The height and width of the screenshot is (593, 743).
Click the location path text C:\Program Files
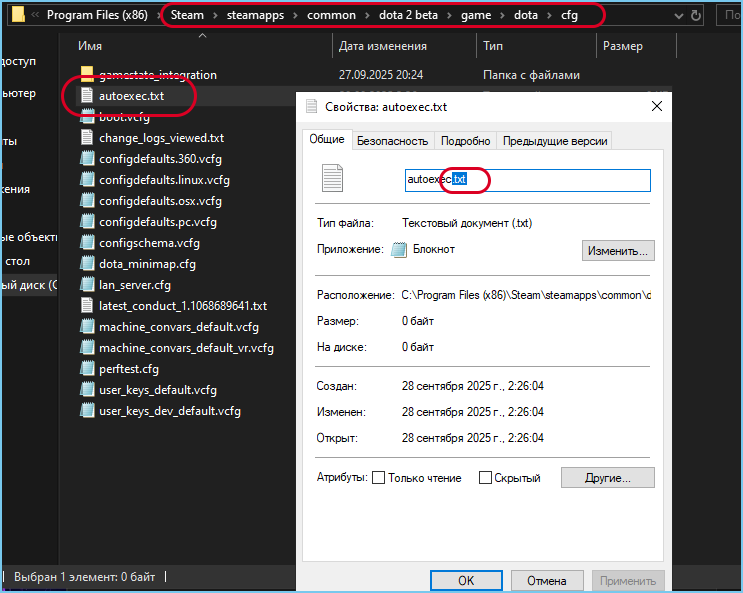click(x=526, y=295)
